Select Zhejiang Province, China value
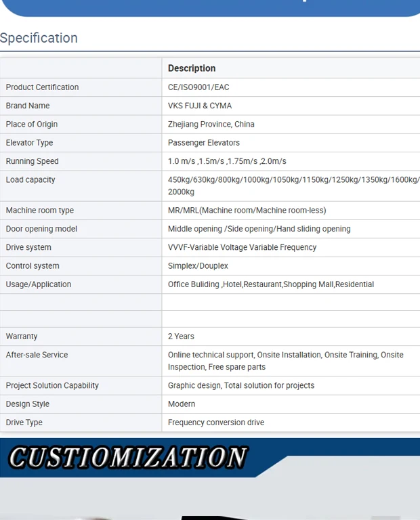Image resolution: width=420 pixels, height=520 pixels. [211, 125]
